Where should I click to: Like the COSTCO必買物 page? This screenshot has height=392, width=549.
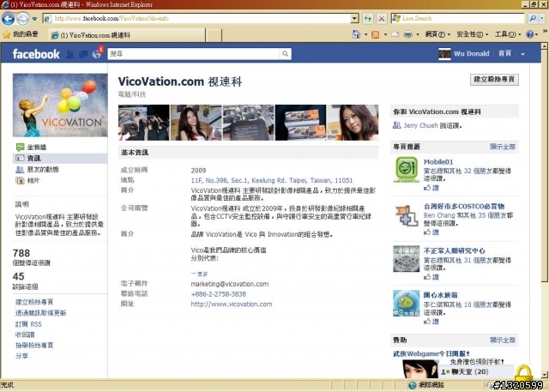(x=431, y=232)
